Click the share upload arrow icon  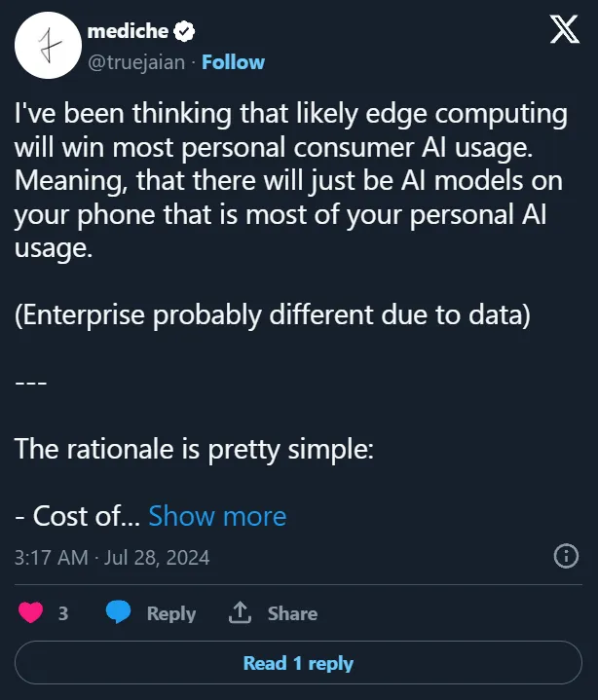[240, 613]
